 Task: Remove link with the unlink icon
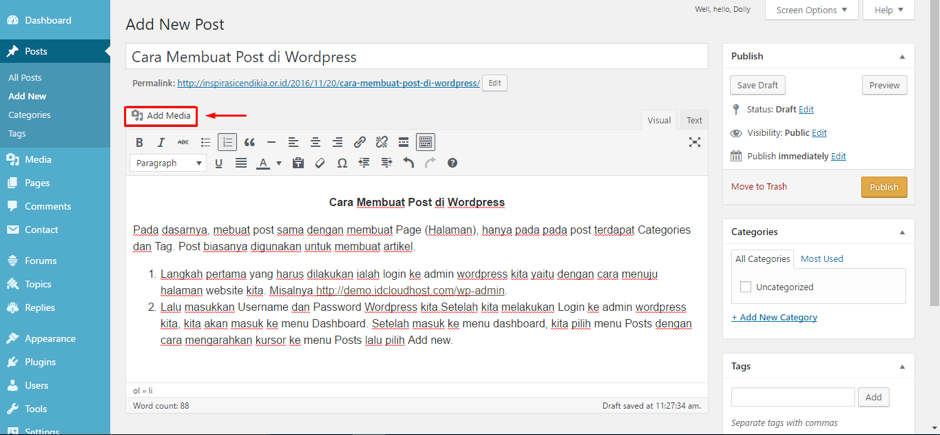pos(381,143)
